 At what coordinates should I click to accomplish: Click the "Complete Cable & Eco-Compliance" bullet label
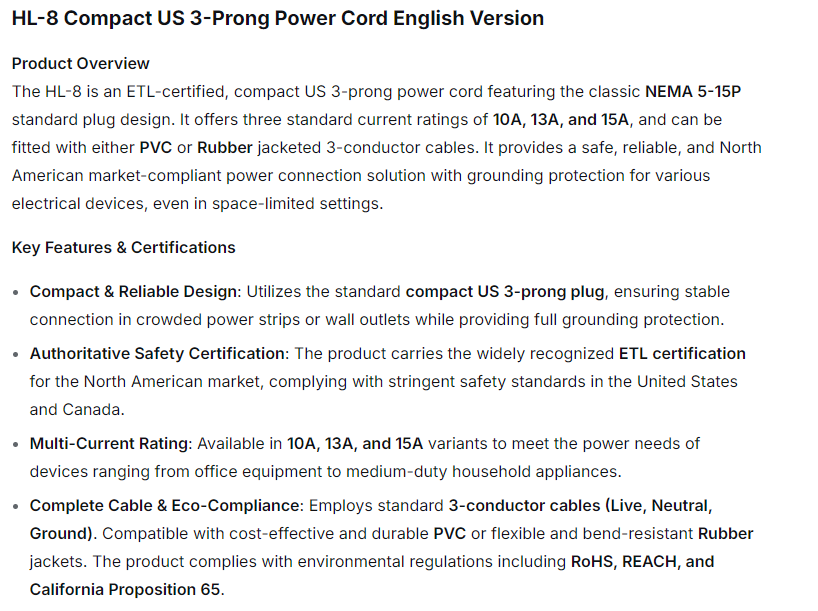pyautogui.click(x=163, y=505)
